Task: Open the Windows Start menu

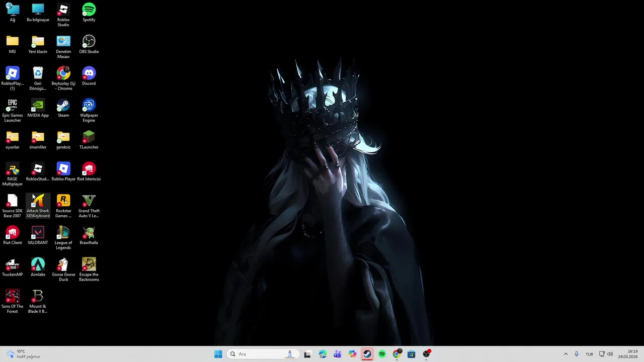Action: click(x=218, y=354)
